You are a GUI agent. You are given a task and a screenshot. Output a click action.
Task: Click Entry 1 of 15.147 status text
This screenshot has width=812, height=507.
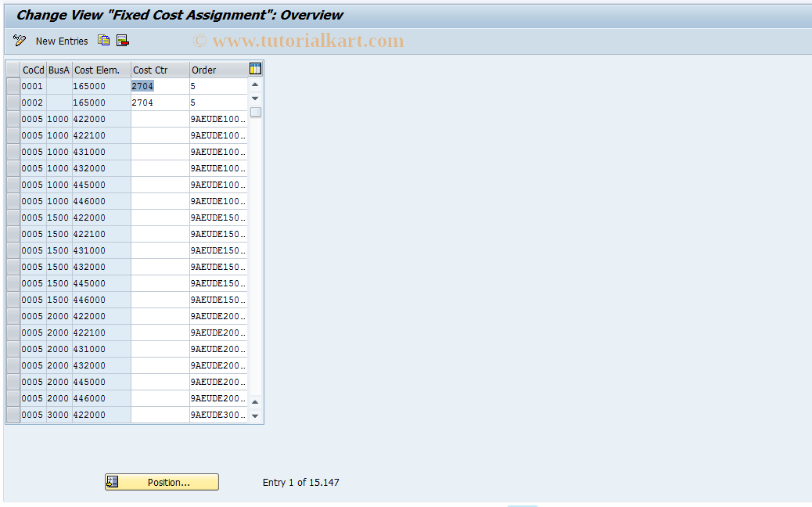point(301,482)
